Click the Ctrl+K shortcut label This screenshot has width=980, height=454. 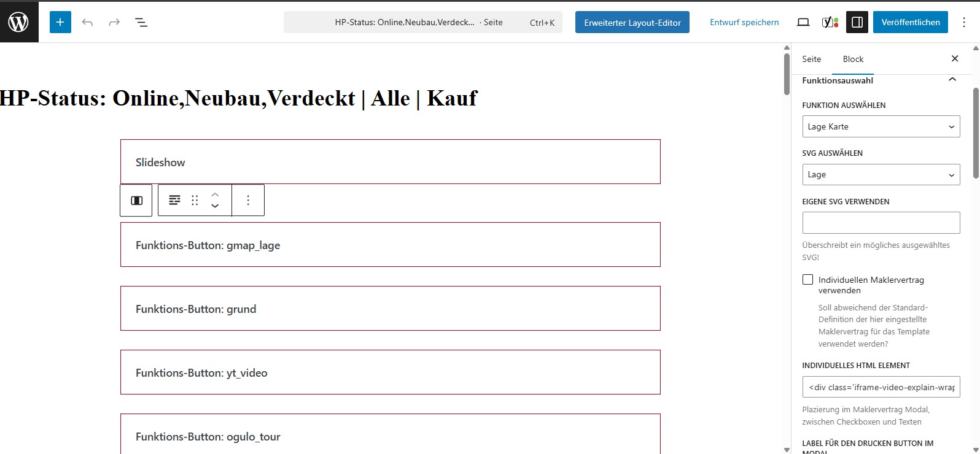[542, 23]
